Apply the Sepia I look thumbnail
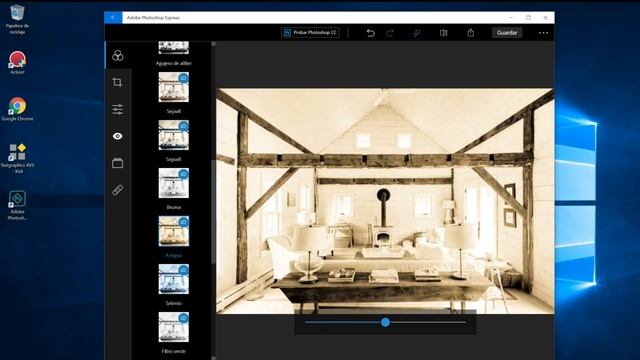This screenshot has width=640, height=360. tap(174, 87)
